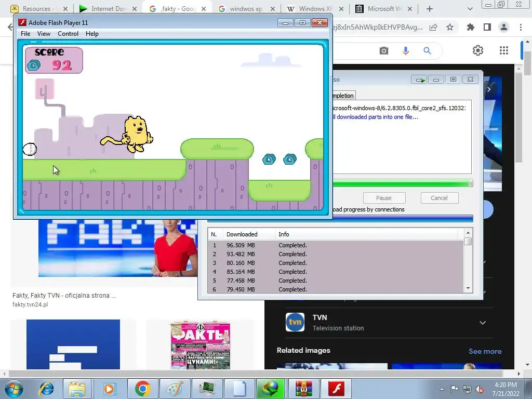Image resolution: width=532 pixels, height=399 pixels.
Task: Select the completion tab in IDM dialog
Action: pos(343,96)
